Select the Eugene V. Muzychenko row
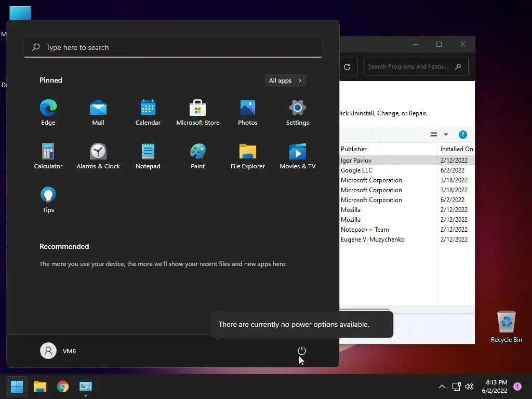532x399 pixels. [407, 239]
